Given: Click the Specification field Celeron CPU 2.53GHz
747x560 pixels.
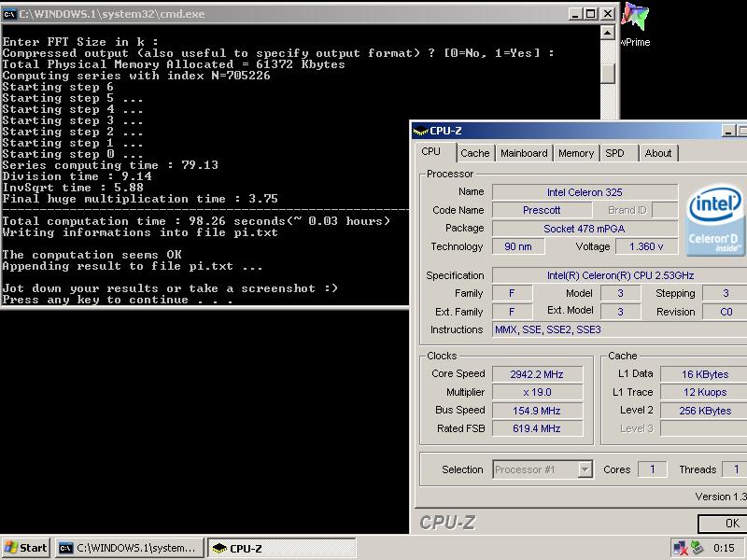Looking at the screenshot, I should tap(619, 275).
